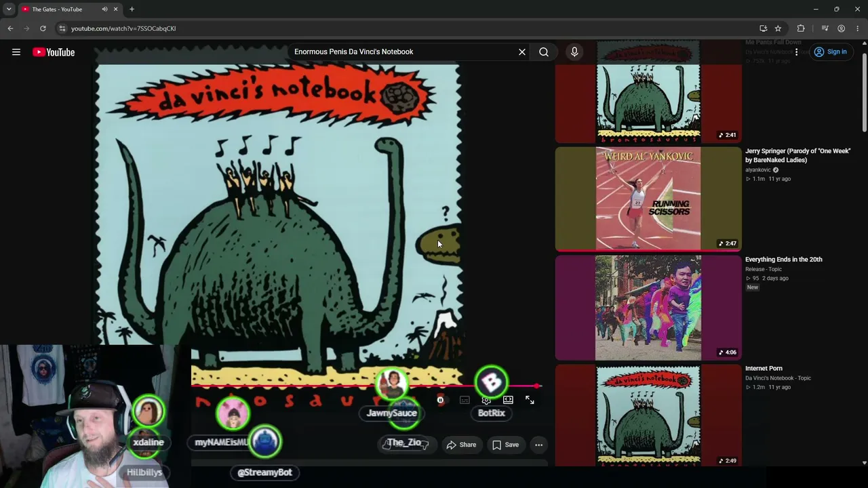This screenshot has height=488, width=868.
Task: View site information in address bar
Action: pos(62,28)
